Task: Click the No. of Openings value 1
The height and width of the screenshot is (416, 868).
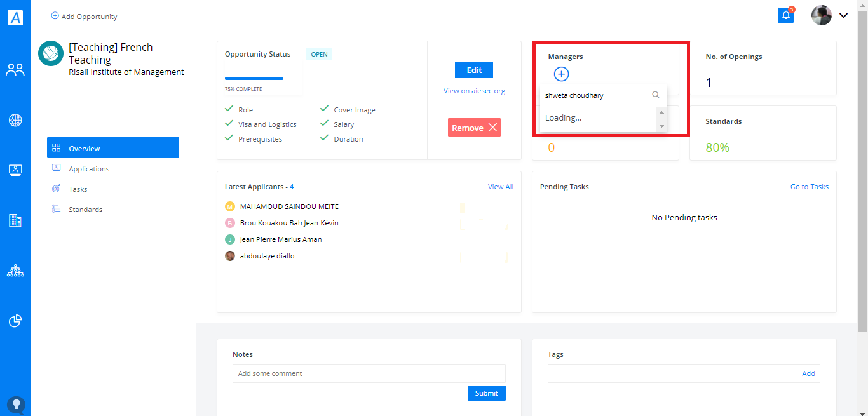Action: 709,83
